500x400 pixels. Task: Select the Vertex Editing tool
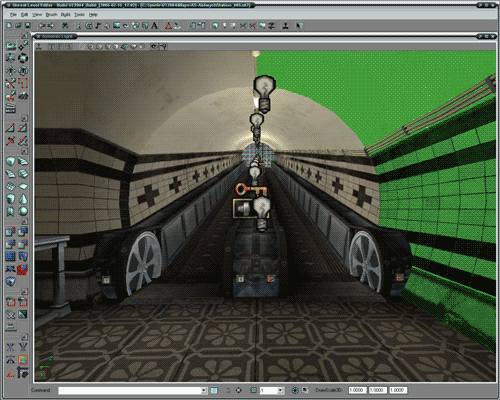(x=23, y=46)
